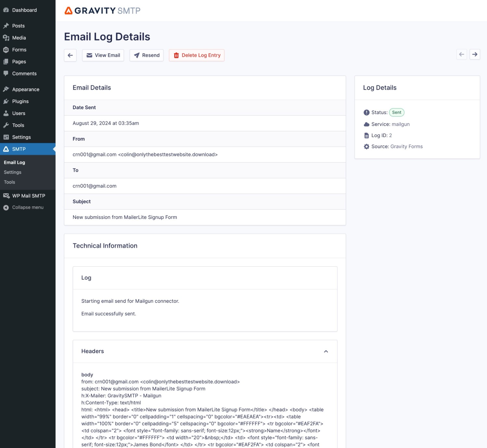
Task: Click 'Source: Gravity Forms' text
Action: click(397, 147)
